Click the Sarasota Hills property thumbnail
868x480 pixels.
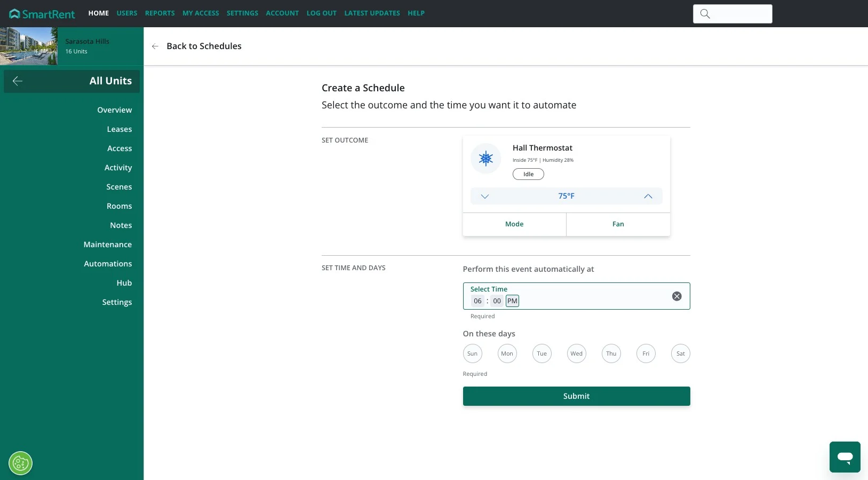(x=29, y=46)
